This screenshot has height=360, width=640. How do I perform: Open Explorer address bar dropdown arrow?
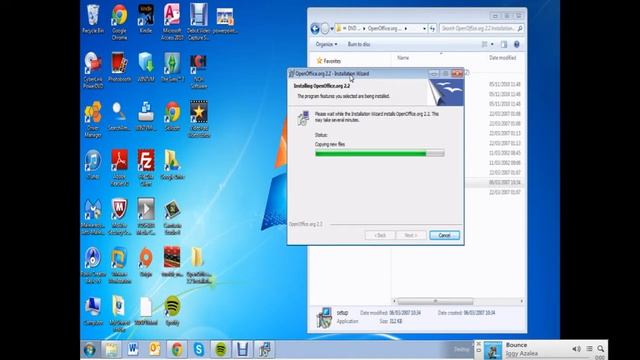tap(424, 29)
